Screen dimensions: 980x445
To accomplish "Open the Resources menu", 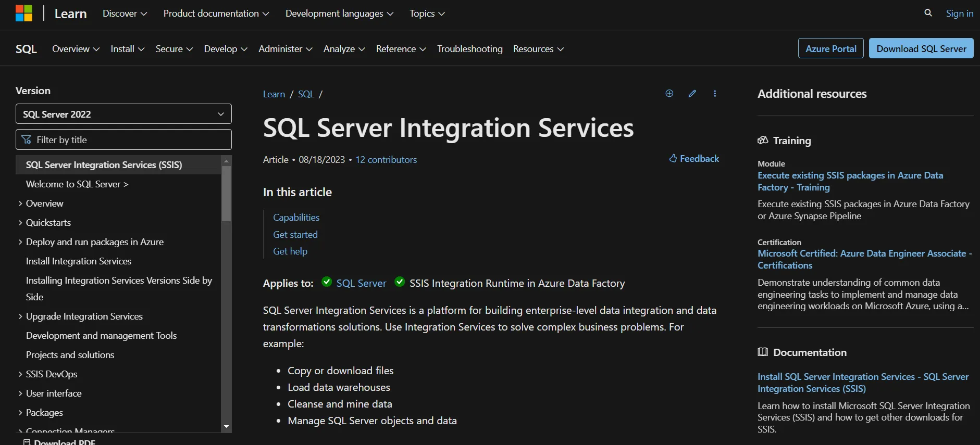I will [x=539, y=49].
